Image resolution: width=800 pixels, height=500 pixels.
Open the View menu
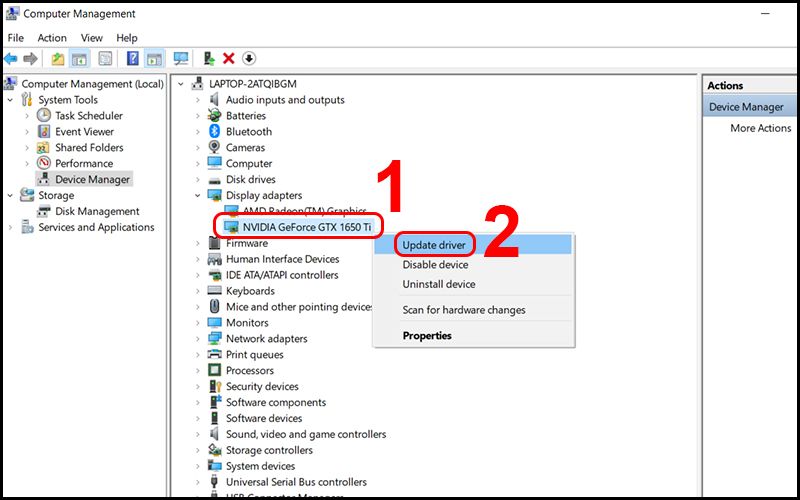click(x=91, y=38)
